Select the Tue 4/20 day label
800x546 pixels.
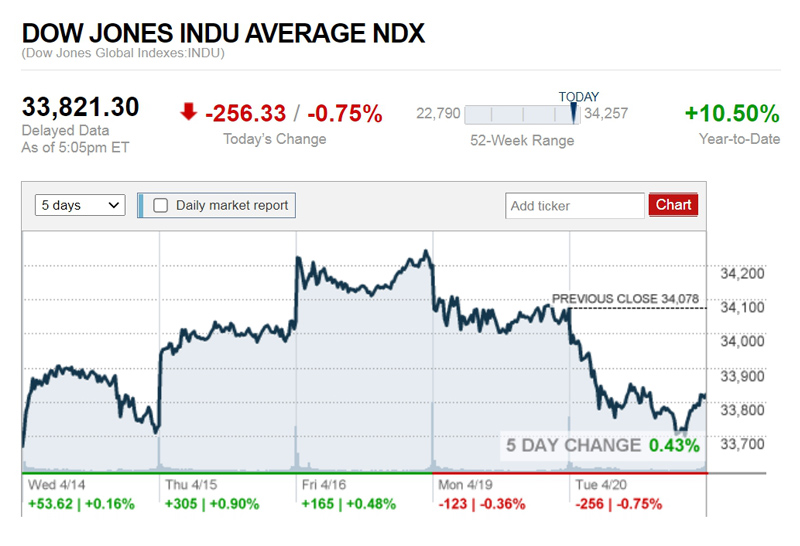coord(599,485)
